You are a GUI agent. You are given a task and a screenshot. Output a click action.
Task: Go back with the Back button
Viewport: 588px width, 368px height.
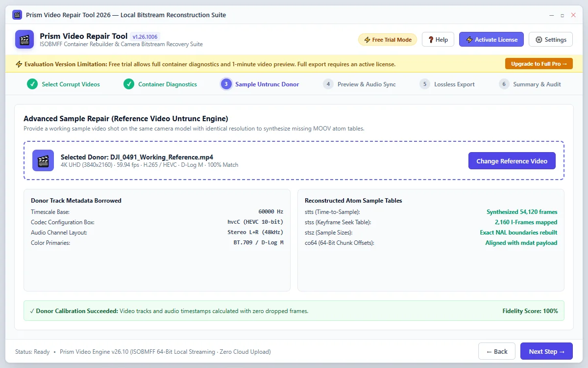pos(497,351)
